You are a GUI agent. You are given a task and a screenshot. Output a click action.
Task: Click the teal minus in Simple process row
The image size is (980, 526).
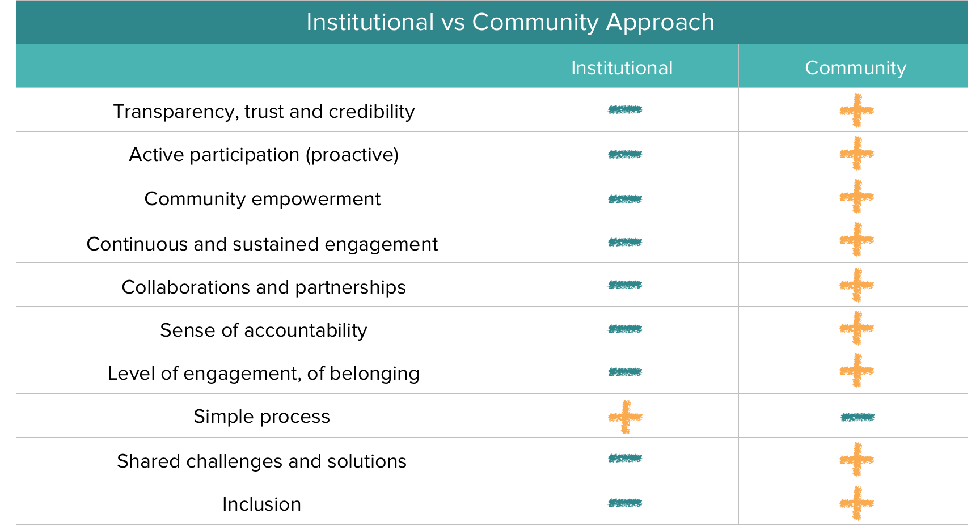click(x=857, y=418)
